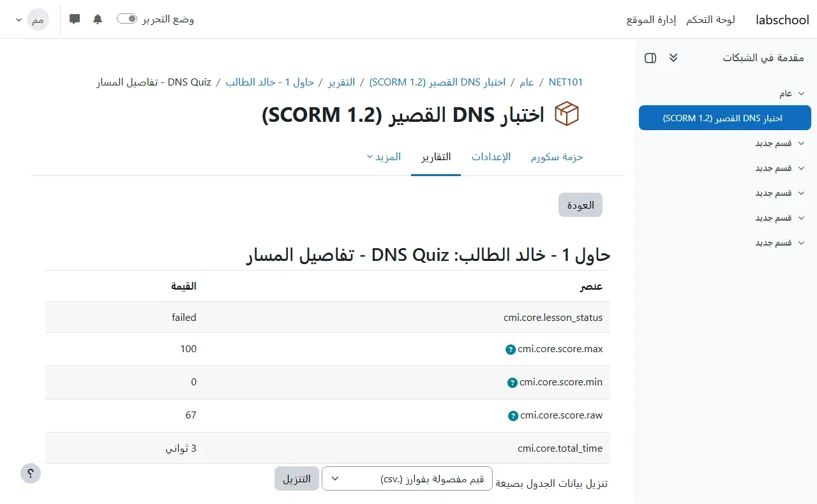This screenshot has height=504, width=817.
Task: Open the footer help question-mark button
Action: pos(31,473)
